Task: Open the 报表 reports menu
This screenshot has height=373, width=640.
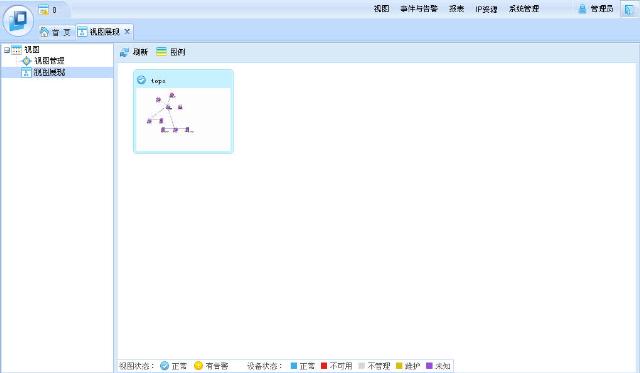Action: [456, 9]
